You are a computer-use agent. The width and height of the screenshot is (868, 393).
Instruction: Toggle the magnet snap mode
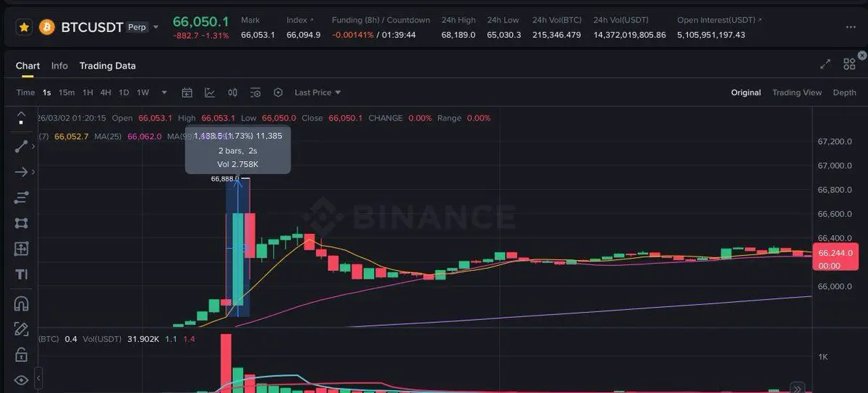pos(21,303)
